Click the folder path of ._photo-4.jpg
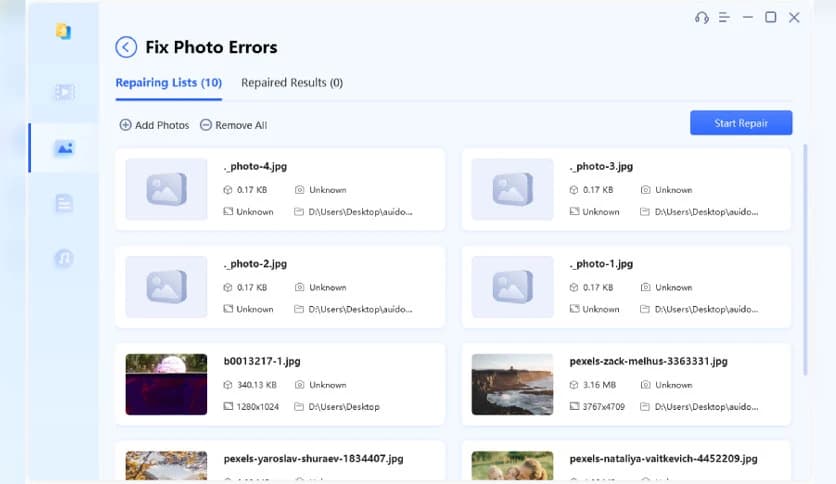Screen dimensions: 836x484 click(360, 212)
